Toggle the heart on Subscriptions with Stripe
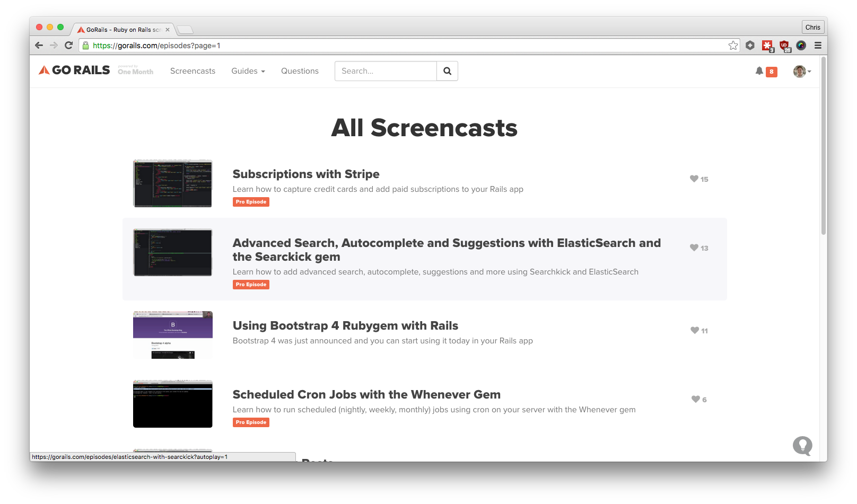 [694, 179]
